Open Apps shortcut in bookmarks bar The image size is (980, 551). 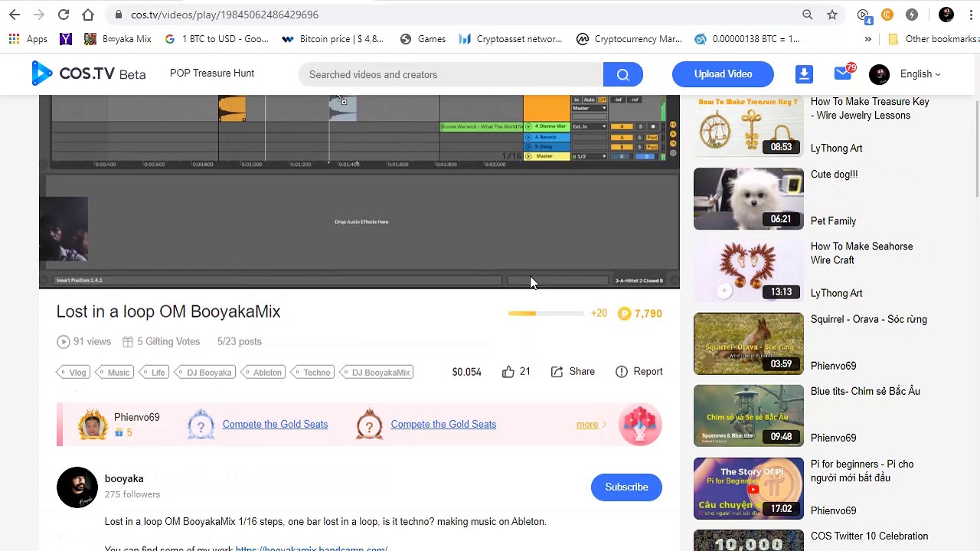pyautogui.click(x=28, y=39)
